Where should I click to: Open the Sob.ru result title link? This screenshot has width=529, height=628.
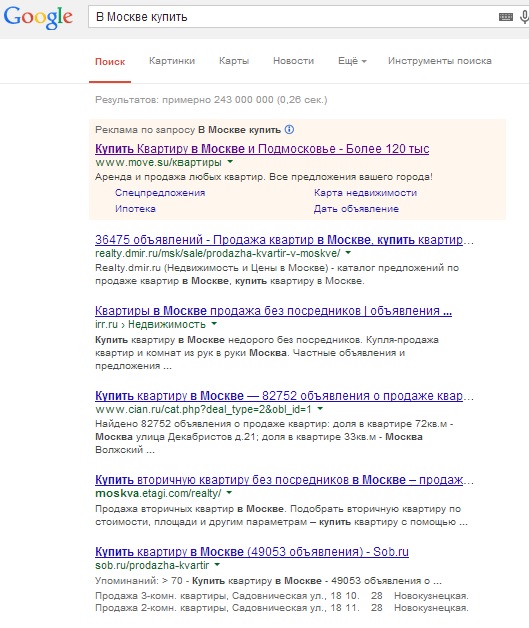pos(252,552)
